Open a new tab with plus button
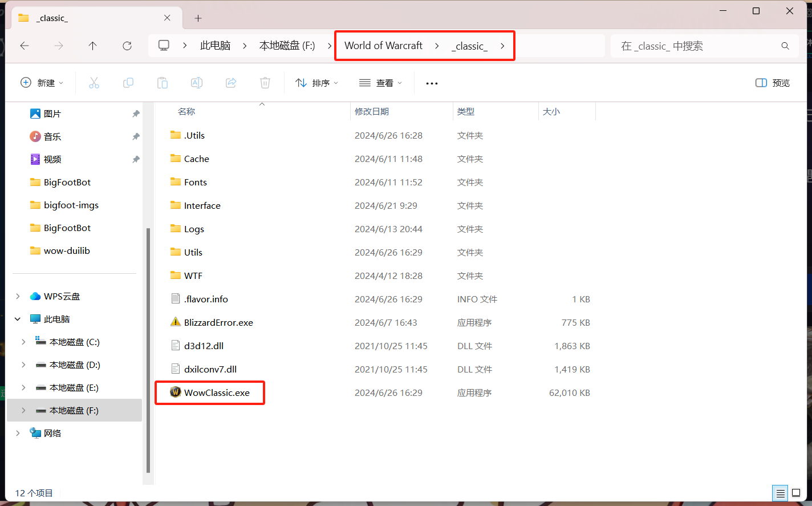812x506 pixels. pos(198,18)
